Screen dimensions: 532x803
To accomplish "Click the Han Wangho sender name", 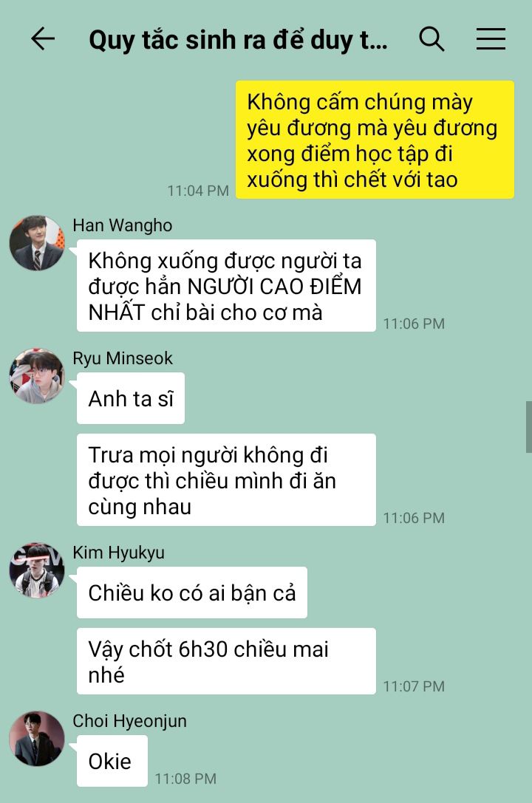I will pyautogui.click(x=123, y=225).
